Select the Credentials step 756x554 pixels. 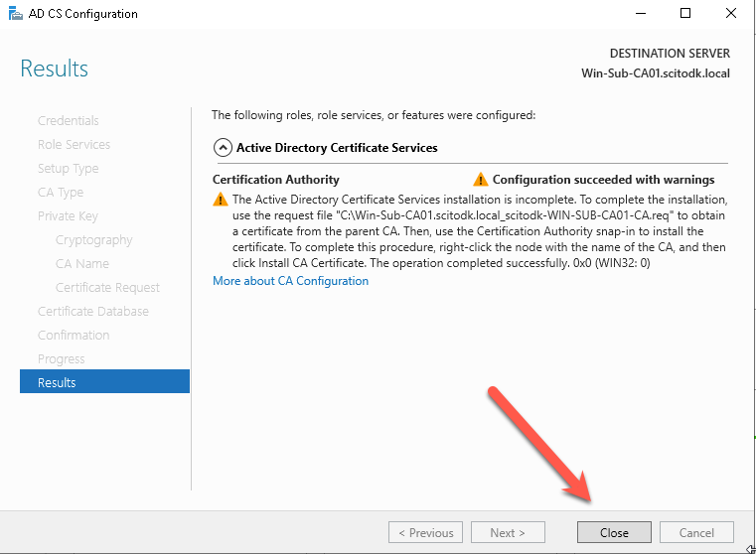click(68, 120)
